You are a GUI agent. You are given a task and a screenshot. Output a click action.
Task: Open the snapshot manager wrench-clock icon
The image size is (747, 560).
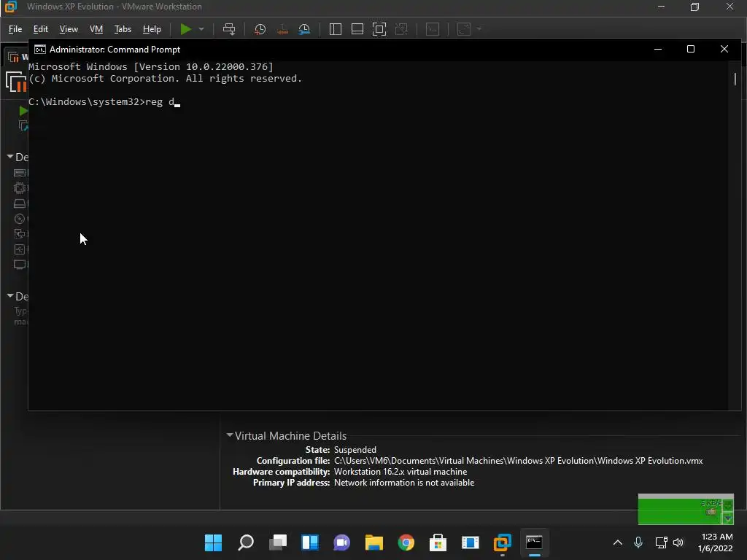point(304,29)
